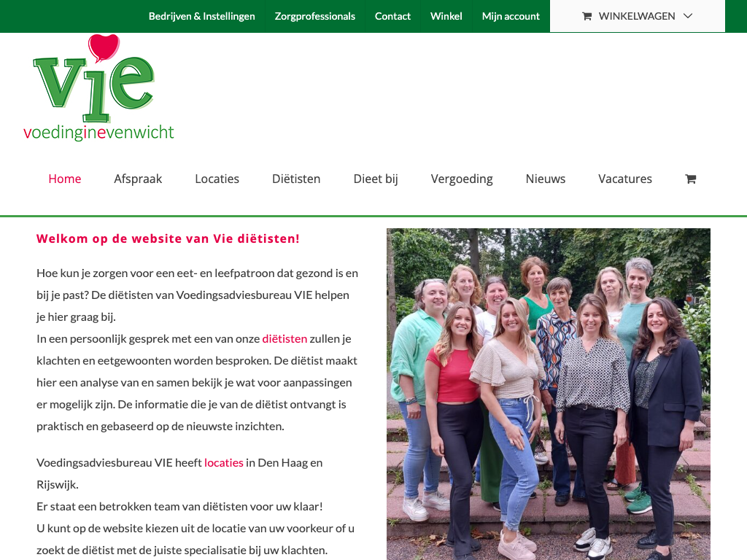Open Zorgprofessionals in the top bar
The height and width of the screenshot is (560, 747).
click(315, 16)
